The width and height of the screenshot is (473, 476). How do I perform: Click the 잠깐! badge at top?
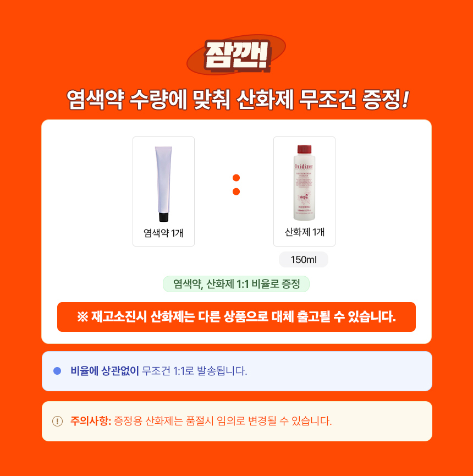(x=236, y=55)
